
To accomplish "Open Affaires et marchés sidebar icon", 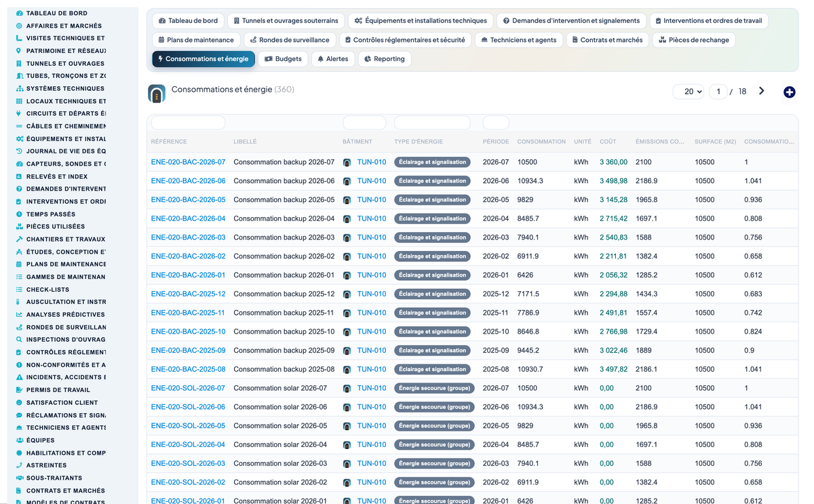I will 19,26.
